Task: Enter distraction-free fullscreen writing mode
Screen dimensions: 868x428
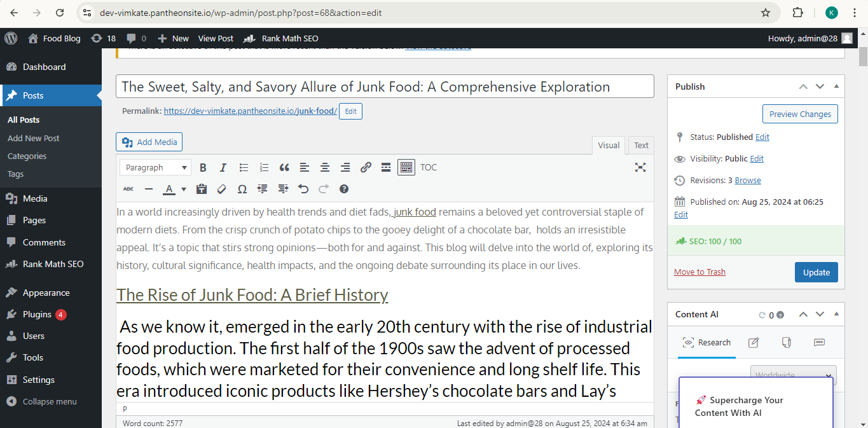Action: pos(640,167)
